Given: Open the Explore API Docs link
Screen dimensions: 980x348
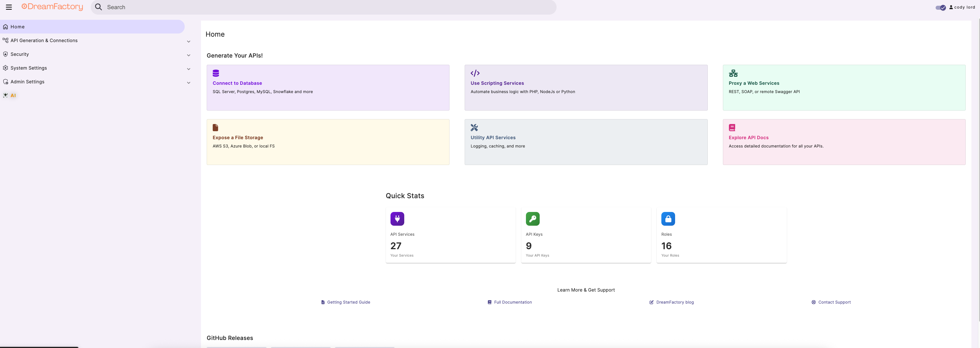Looking at the screenshot, I should [x=748, y=137].
